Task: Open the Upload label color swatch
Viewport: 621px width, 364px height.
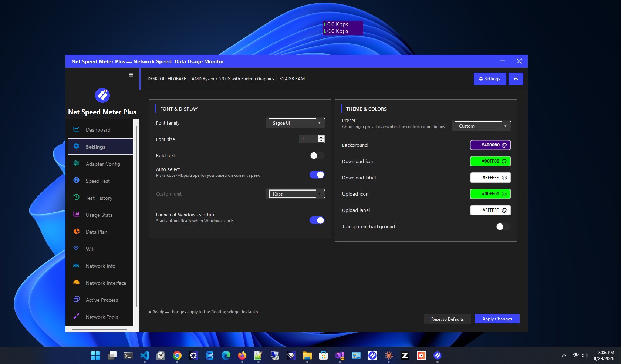Action: point(490,210)
